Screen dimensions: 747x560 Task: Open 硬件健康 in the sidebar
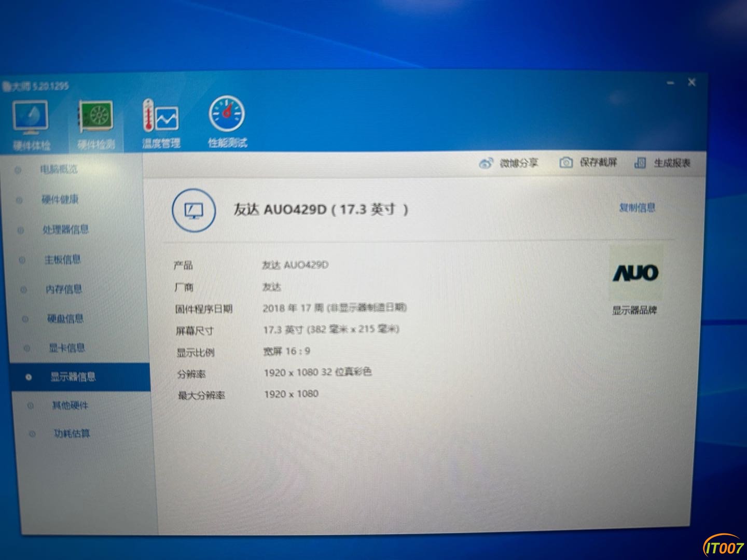point(60,200)
